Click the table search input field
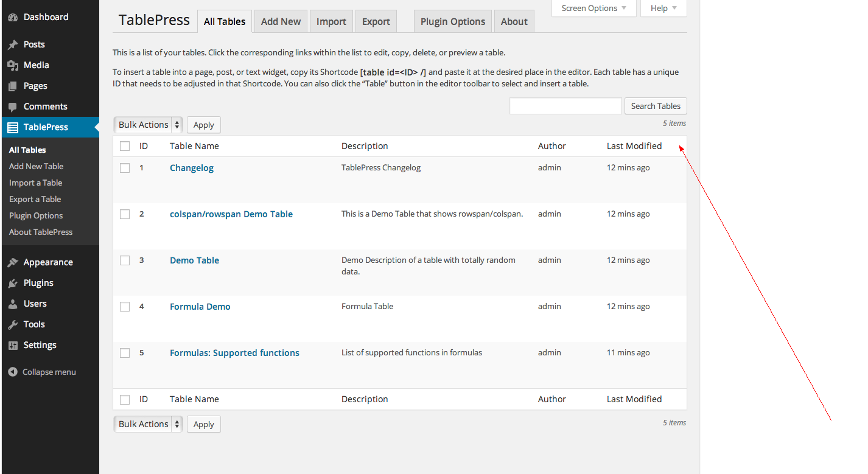The width and height of the screenshot is (868, 474). pos(565,106)
